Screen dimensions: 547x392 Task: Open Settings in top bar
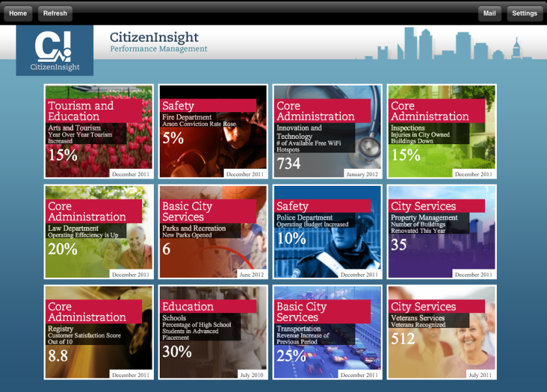(524, 13)
